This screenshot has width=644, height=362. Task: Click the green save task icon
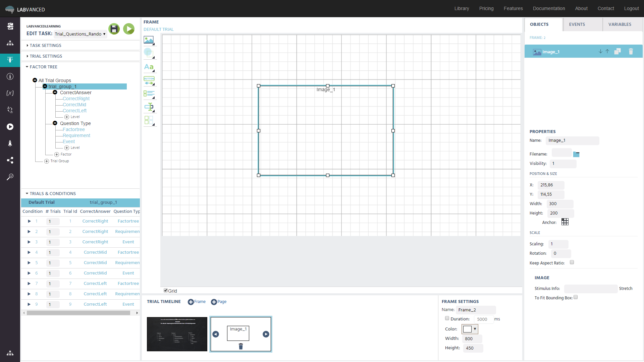click(114, 29)
